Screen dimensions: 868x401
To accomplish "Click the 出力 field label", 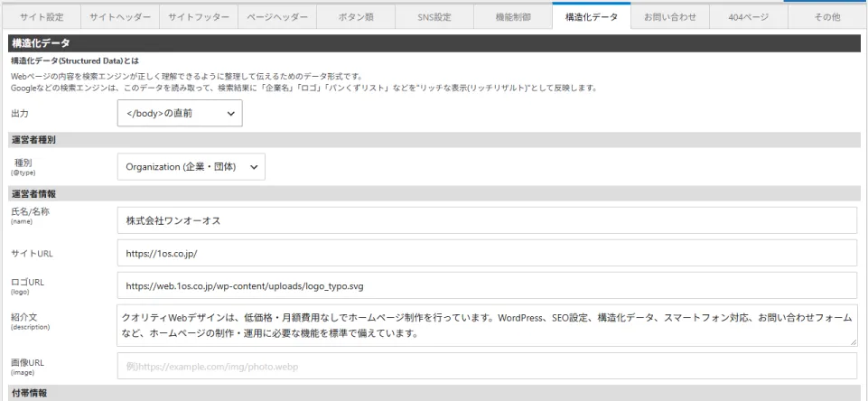I will (20, 114).
